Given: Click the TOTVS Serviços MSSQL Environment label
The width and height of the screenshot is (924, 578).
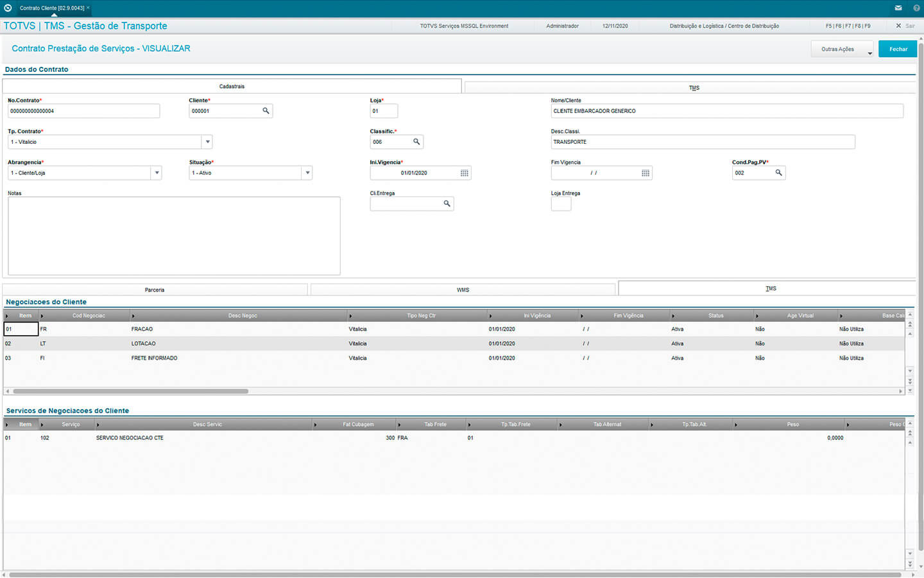Looking at the screenshot, I should point(464,26).
